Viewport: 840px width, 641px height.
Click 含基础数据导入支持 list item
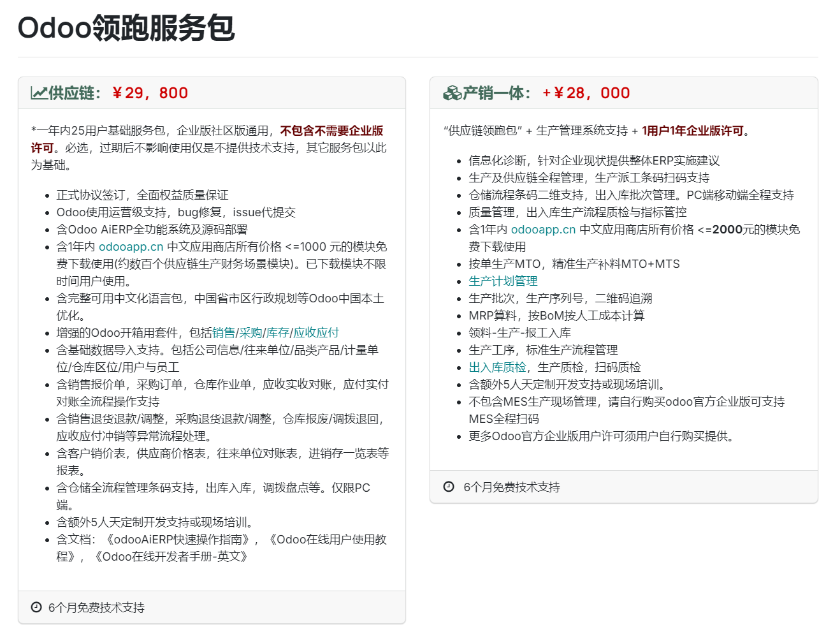[x=217, y=358]
